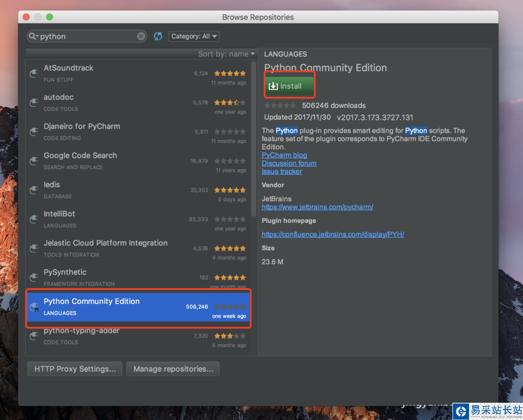This screenshot has width=523, height=420.
Task: Open the Discussion forum link
Action: coord(289,163)
